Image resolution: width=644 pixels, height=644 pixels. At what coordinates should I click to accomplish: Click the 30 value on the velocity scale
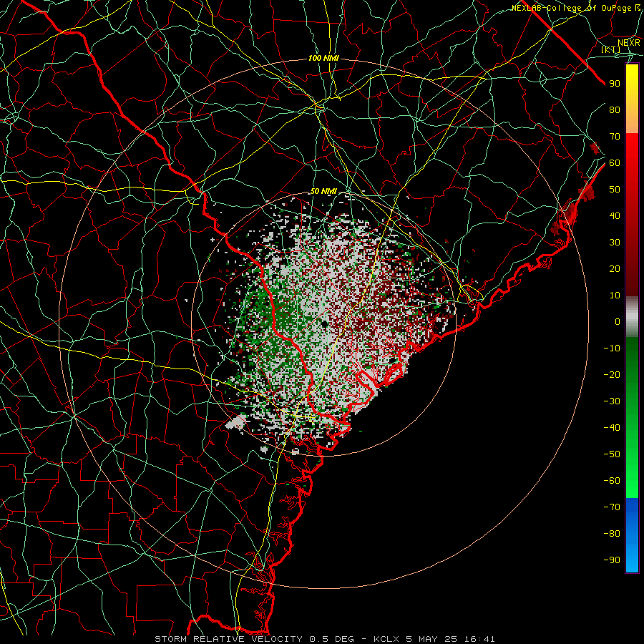coord(615,243)
